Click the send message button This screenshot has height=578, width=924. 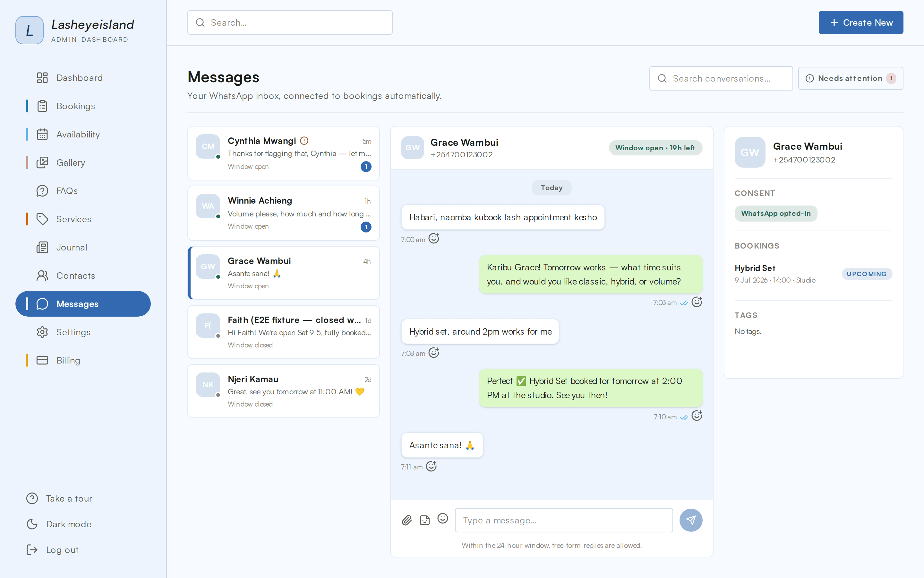691,520
